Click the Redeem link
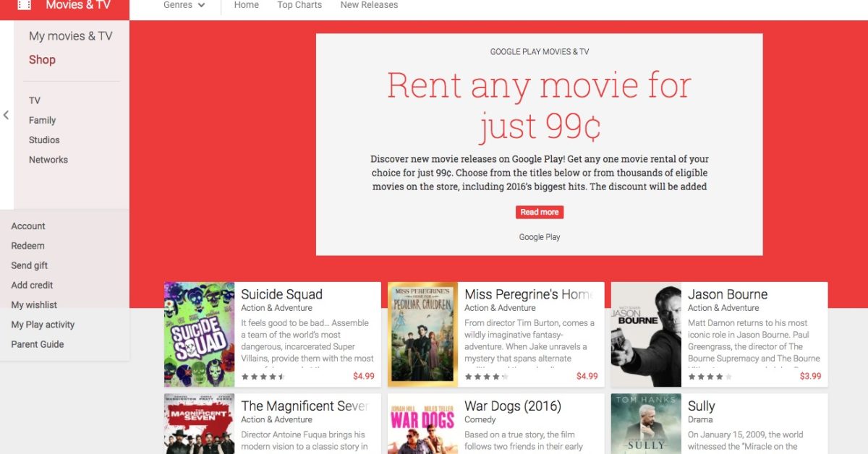 pos(27,246)
